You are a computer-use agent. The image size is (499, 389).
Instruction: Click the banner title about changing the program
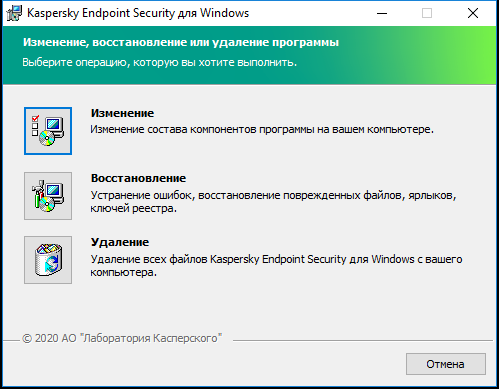[x=181, y=42]
